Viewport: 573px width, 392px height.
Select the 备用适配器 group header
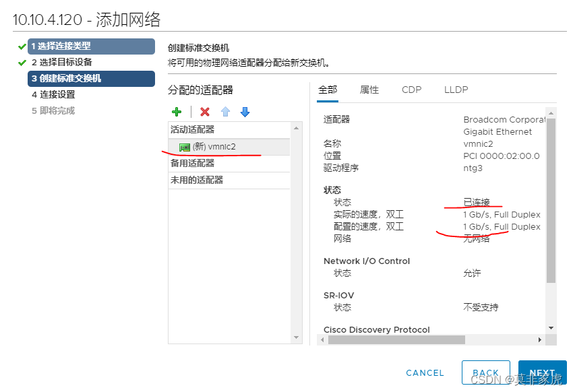pos(229,163)
